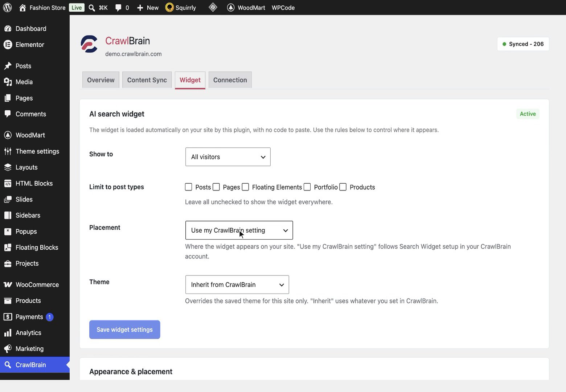Open the Connection tab
Viewport: 566px width, 392px height.
(230, 80)
